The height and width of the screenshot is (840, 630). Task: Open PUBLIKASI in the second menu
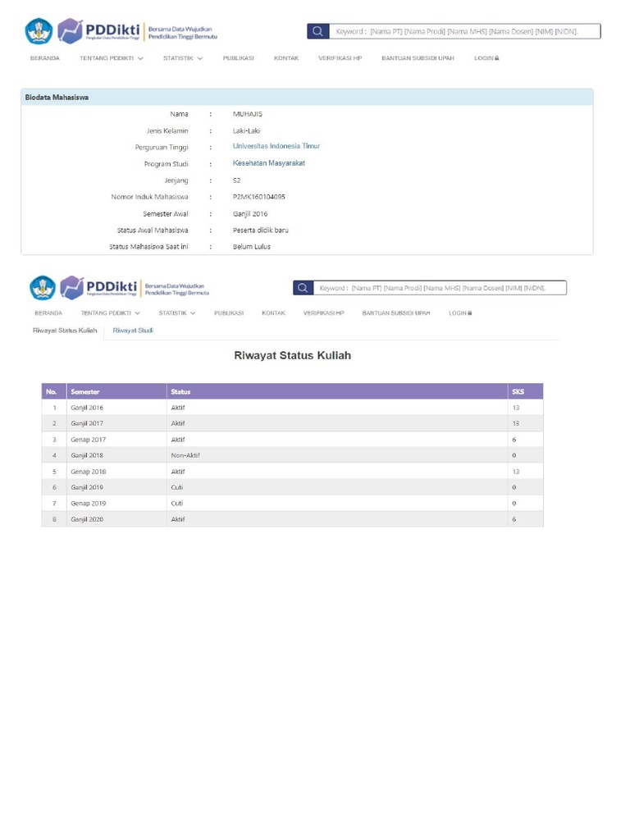[229, 313]
